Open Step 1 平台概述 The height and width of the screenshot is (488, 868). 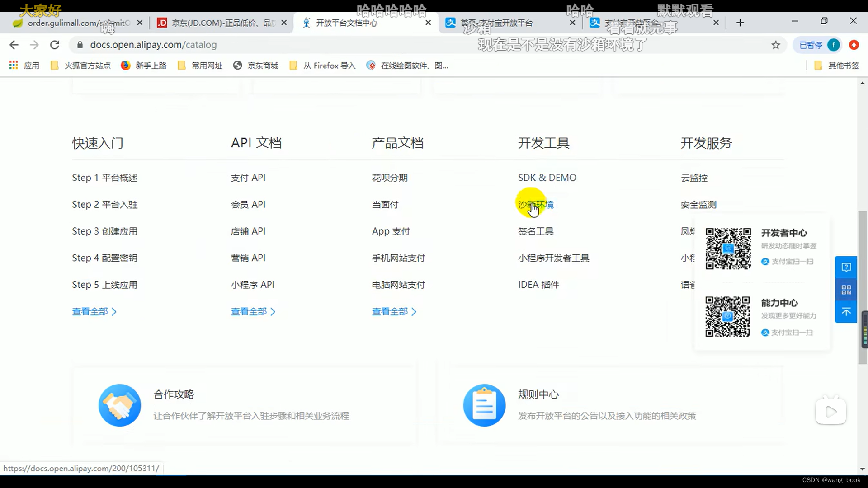point(105,178)
